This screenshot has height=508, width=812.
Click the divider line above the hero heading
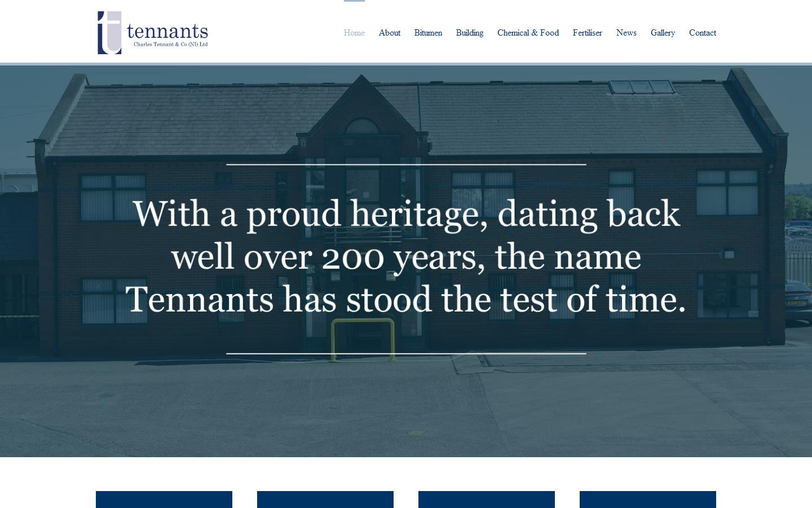(x=406, y=164)
